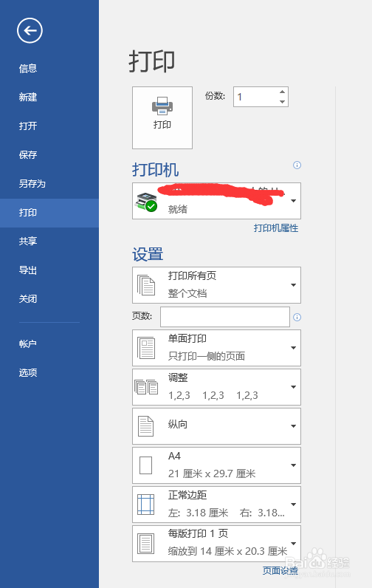The image size is (372, 588).
Task: Click the 缩放到 14 厘米 x 20.3 厘米 text
Action: [227, 551]
